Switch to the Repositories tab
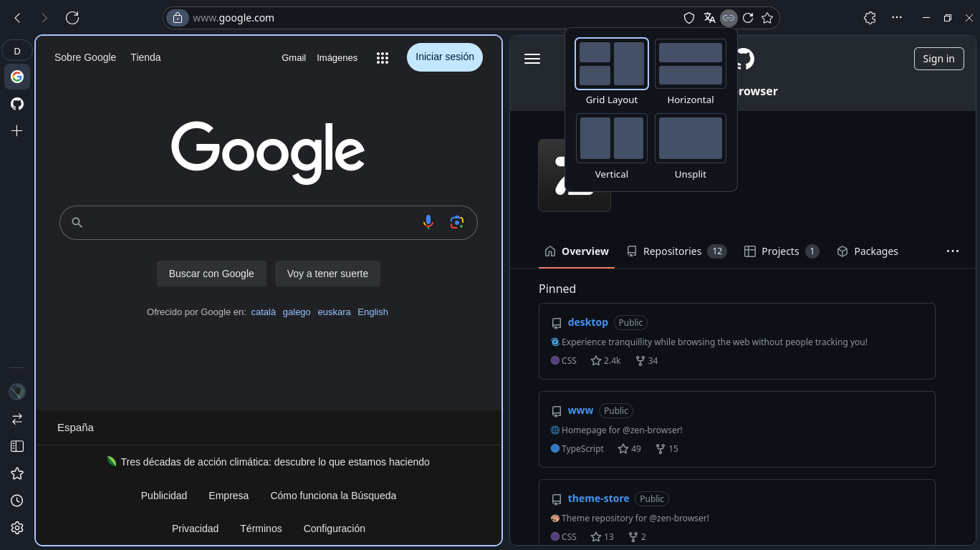 676,251
